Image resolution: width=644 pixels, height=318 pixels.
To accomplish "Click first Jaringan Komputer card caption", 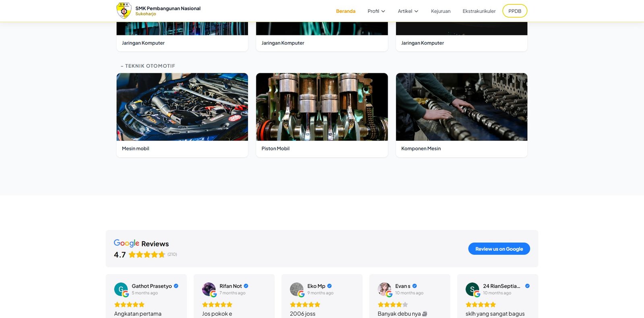I will [x=143, y=43].
